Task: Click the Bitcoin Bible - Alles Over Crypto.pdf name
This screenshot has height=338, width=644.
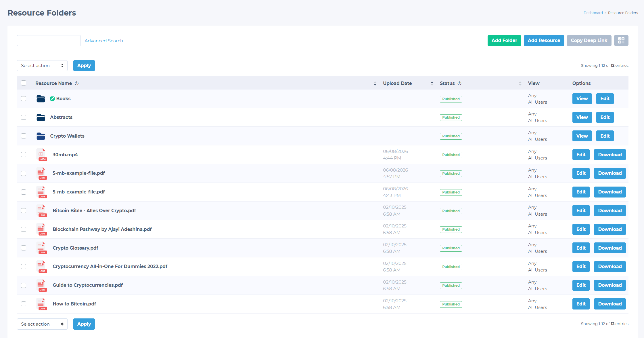Action: click(94, 211)
